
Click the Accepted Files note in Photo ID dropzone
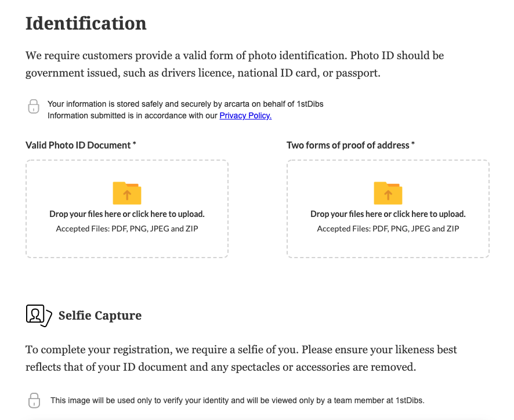coord(127,229)
